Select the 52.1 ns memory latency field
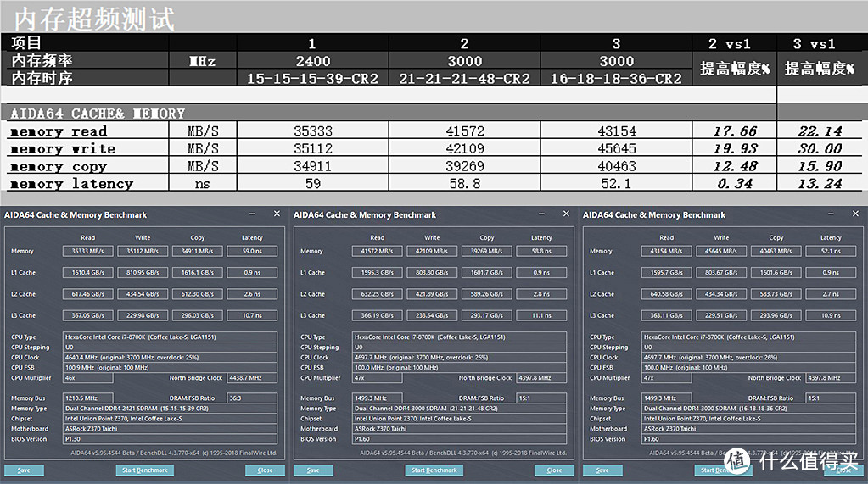The image size is (868, 484). click(831, 251)
